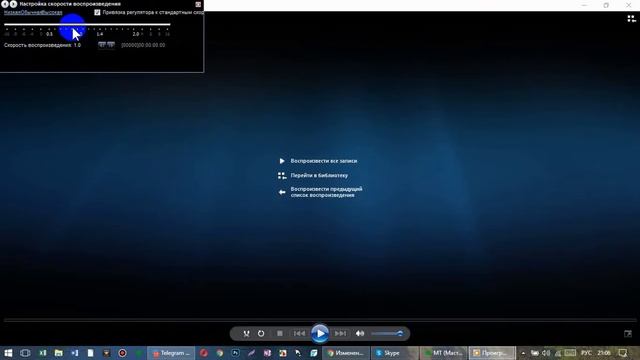Viewport: 640px width, 360px height.
Task: Set fast playback speed via Высокая link
Action: click(x=51, y=13)
